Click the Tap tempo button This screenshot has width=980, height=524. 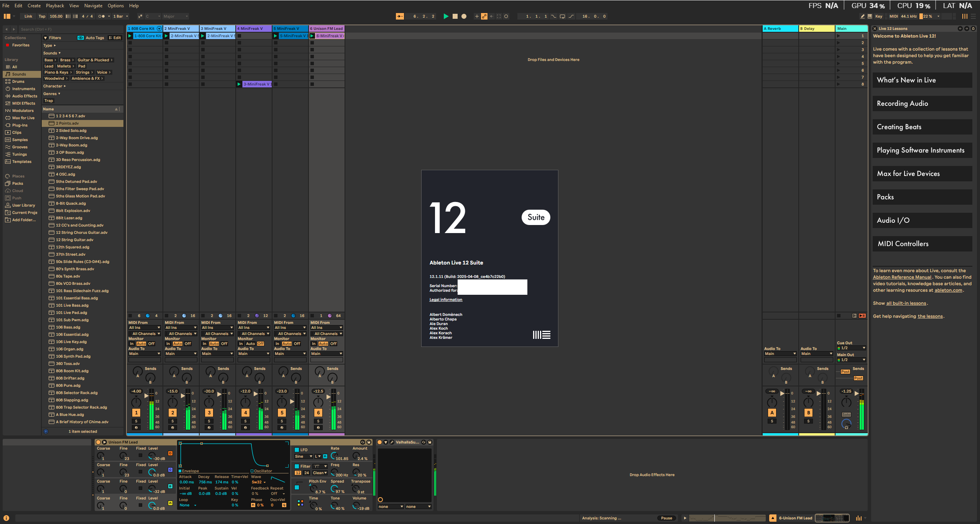point(42,16)
